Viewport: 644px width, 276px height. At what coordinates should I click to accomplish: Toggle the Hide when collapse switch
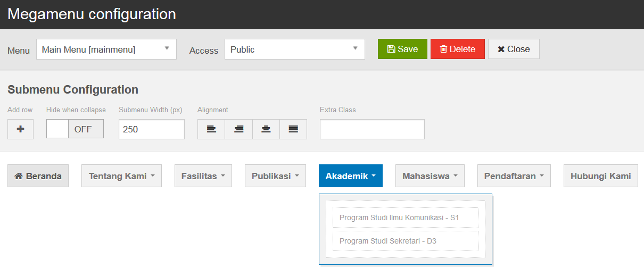(x=75, y=129)
